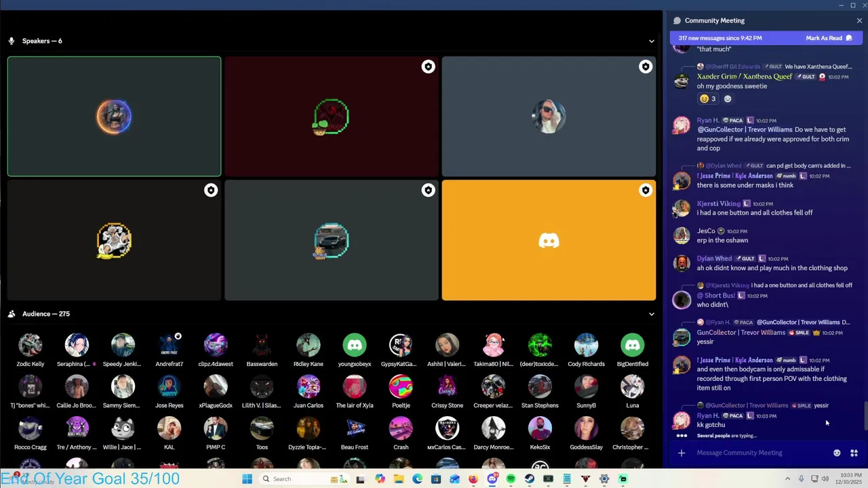Click the moderator badge on the blonde speaker tile
The height and width of the screenshot is (488, 868).
[646, 66]
